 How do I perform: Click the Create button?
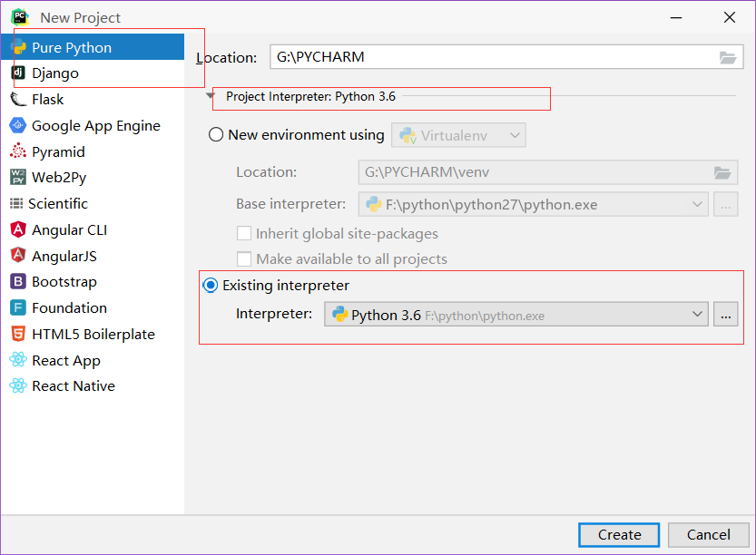[619, 535]
